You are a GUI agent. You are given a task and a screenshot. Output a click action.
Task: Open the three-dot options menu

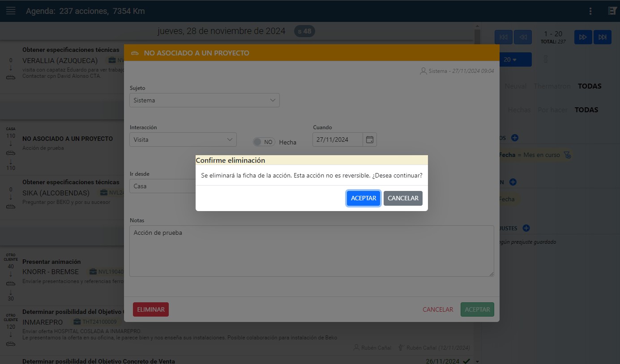[590, 11]
